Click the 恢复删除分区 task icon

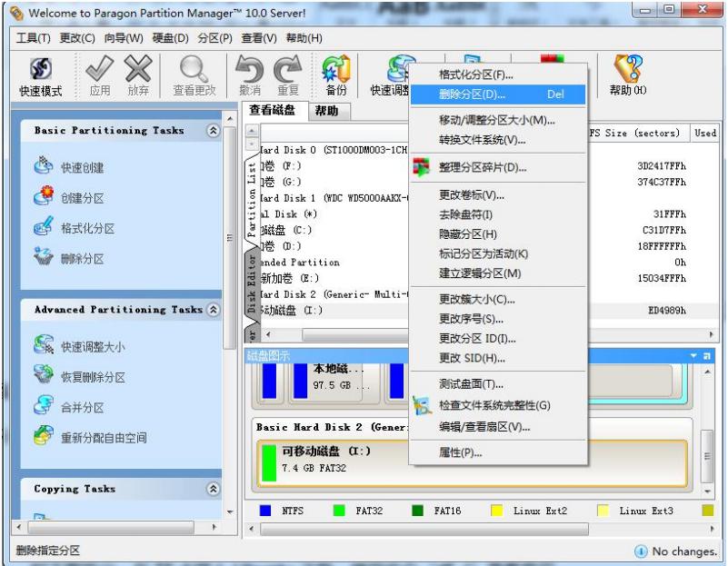click(44, 375)
